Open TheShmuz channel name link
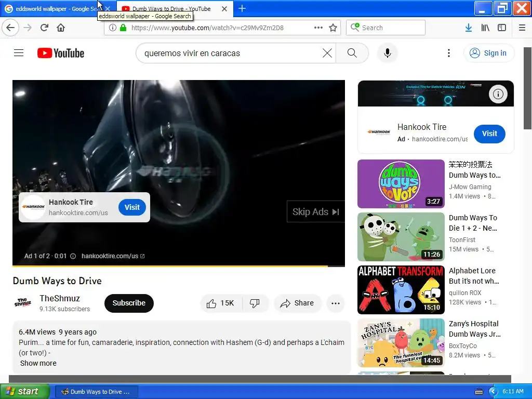Viewport: 532px width, 399px height. point(60,299)
